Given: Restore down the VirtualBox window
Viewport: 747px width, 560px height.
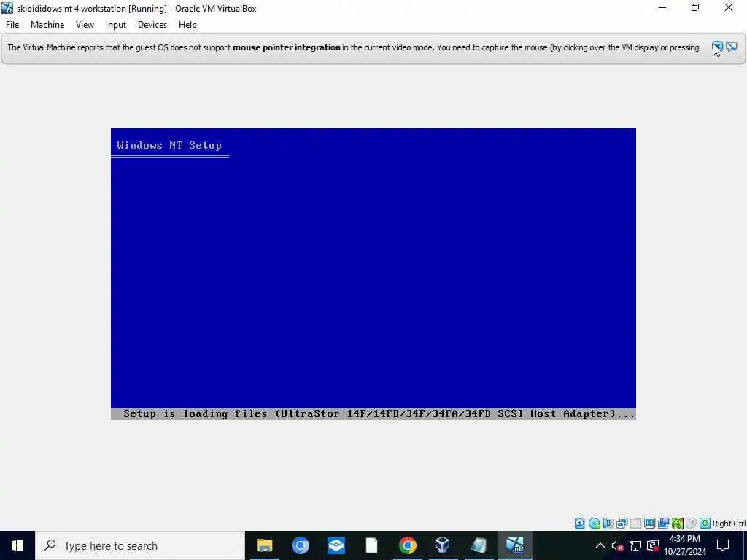Looking at the screenshot, I should [695, 8].
